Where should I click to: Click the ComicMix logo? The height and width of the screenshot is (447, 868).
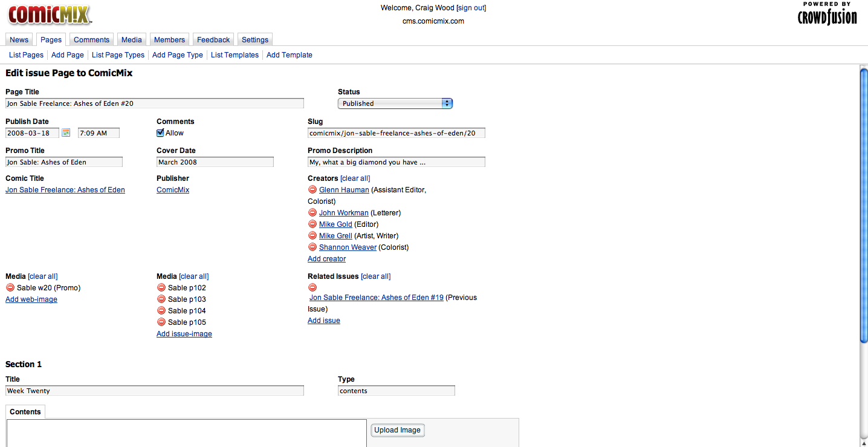tap(50, 15)
